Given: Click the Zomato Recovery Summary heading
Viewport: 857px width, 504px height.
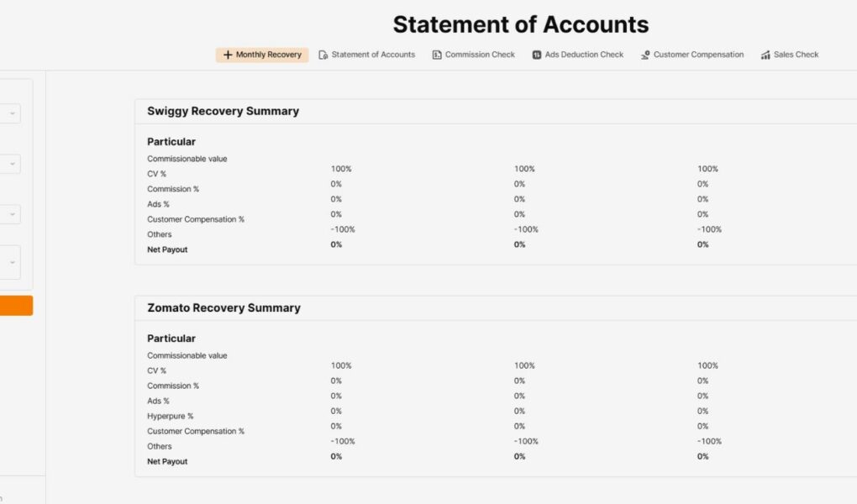Looking at the screenshot, I should pos(223,307).
